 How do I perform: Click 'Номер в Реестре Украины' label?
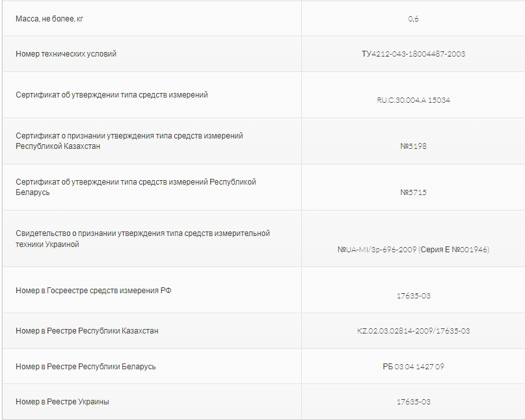62,402
